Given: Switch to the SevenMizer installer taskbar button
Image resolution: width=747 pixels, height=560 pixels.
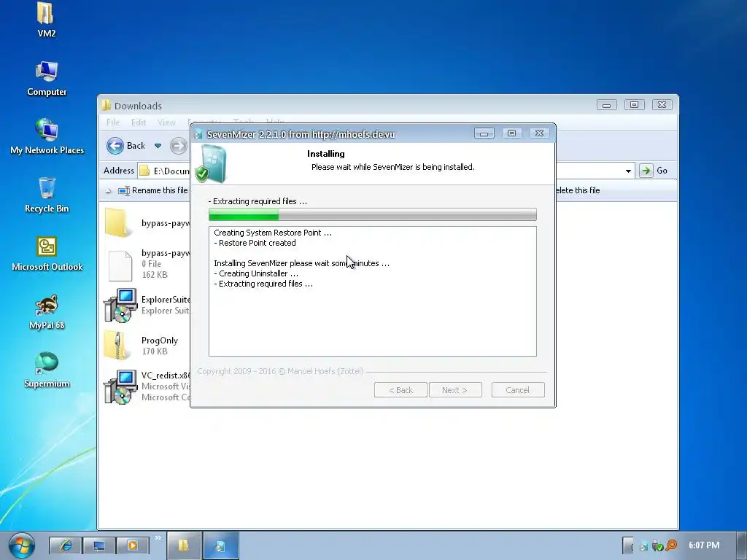Looking at the screenshot, I should tap(220, 545).
